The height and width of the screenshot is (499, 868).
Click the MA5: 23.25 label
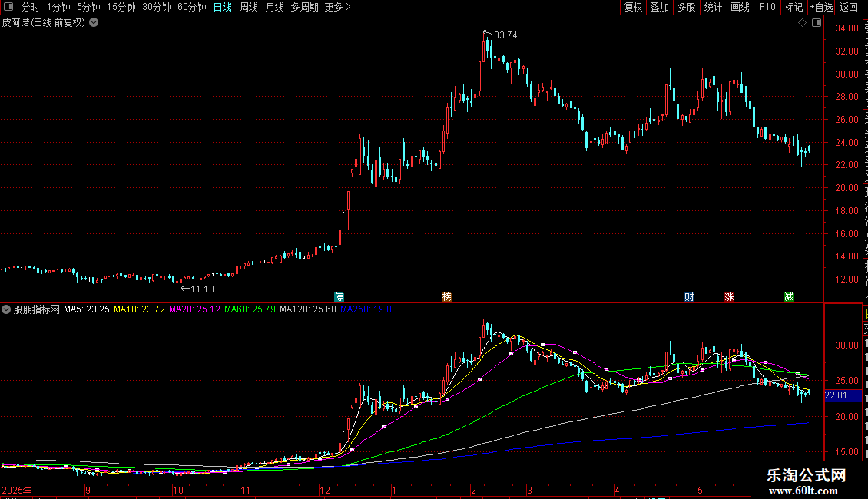(86, 309)
